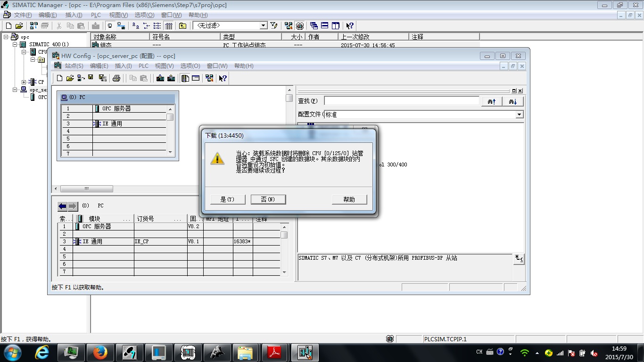Click the Cascade Windows icon in SIMATIC Manager
The width and height of the screenshot is (644, 362).
click(x=314, y=25)
